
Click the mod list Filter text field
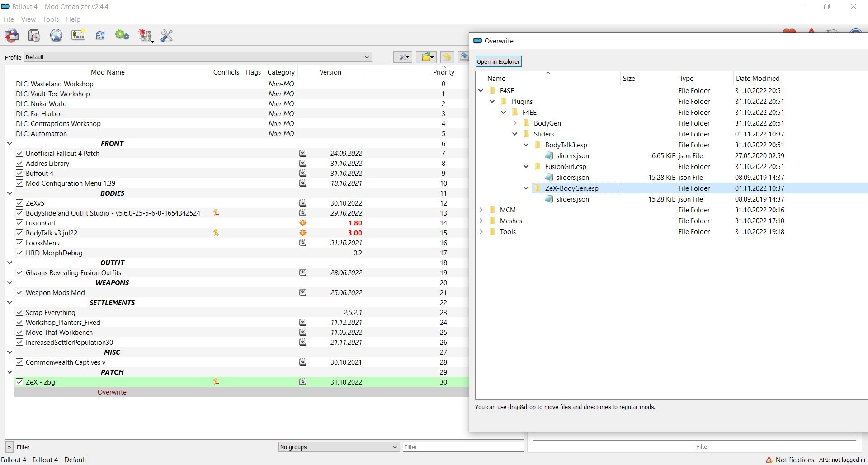[463, 447]
